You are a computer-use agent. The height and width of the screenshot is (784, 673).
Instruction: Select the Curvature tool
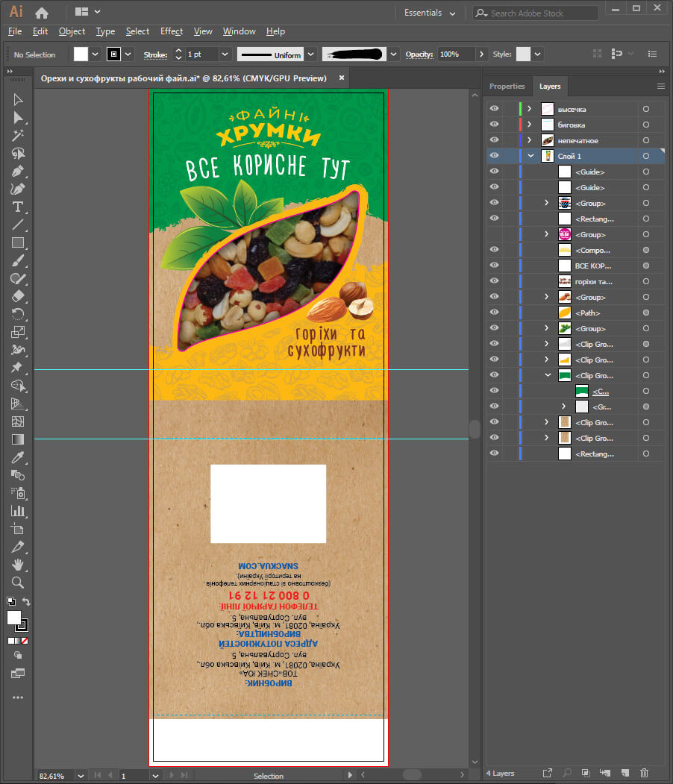pos(18,189)
